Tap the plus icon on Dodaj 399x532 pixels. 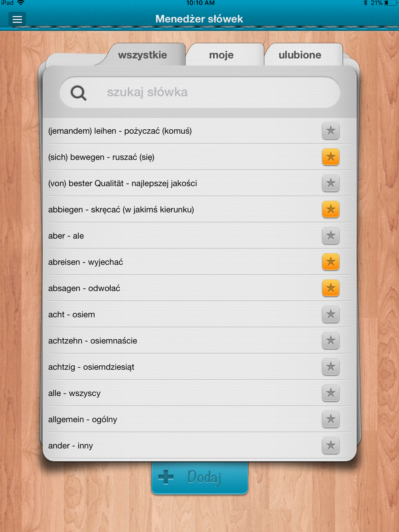166,477
